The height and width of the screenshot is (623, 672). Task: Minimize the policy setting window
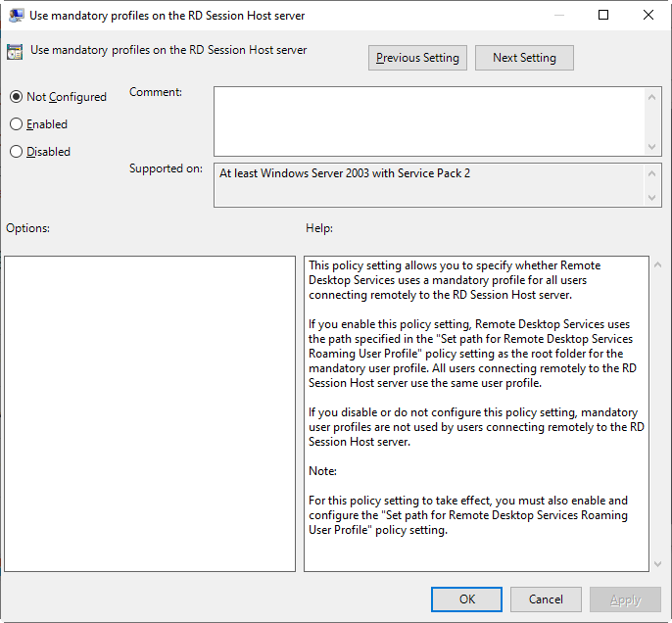[x=558, y=16]
